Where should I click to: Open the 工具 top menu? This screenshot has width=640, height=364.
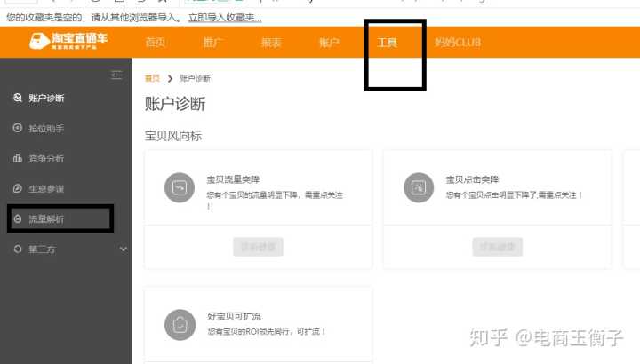pos(388,43)
